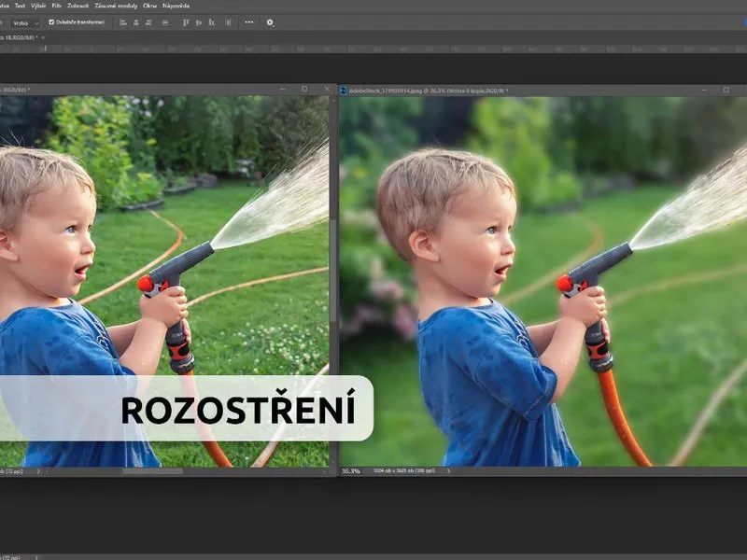This screenshot has width=747, height=560.
Task: Click the Photoshop file icon in AdobeStock title
Action: tap(343, 91)
